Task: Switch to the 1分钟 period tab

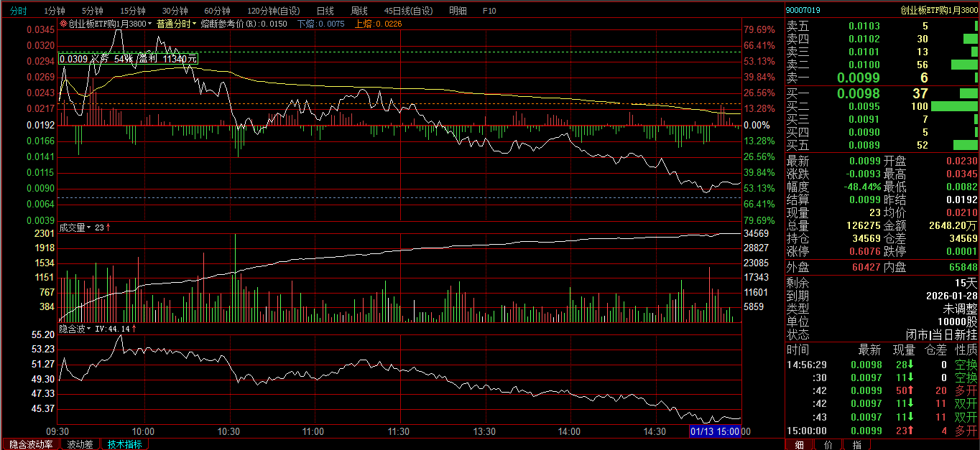Action: coord(55,11)
